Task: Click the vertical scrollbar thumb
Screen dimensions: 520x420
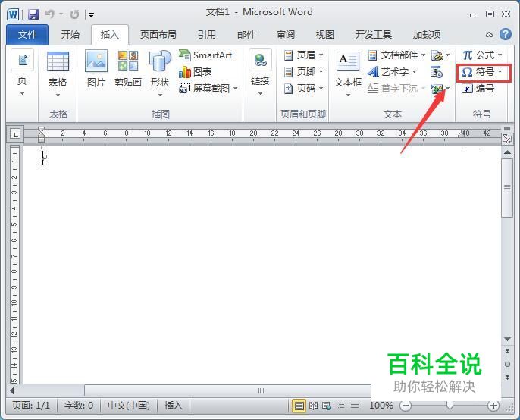Action: coord(507,188)
